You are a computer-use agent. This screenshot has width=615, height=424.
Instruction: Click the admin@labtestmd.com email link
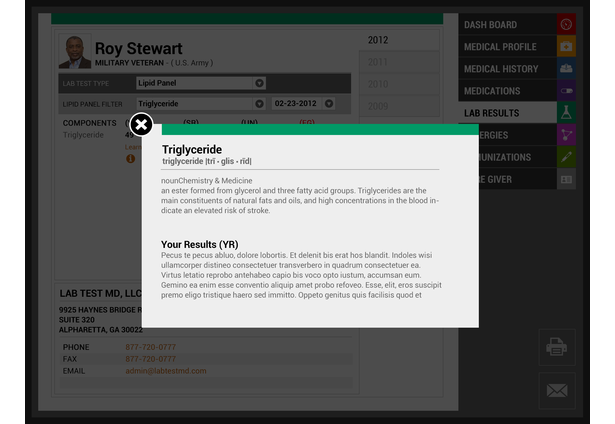point(166,371)
